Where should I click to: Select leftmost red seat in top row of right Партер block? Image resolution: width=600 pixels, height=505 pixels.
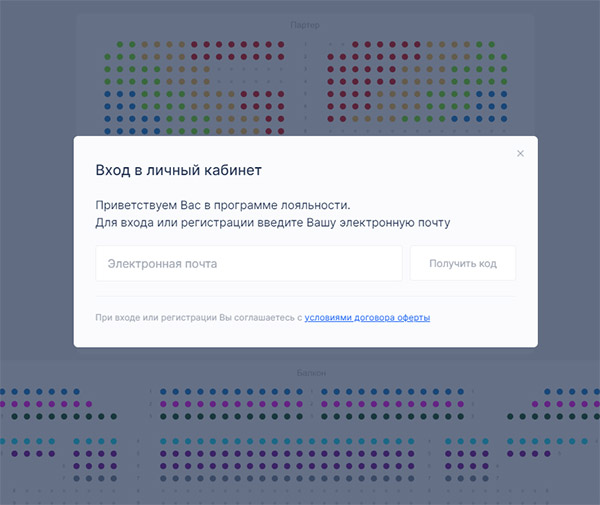coord(355,44)
